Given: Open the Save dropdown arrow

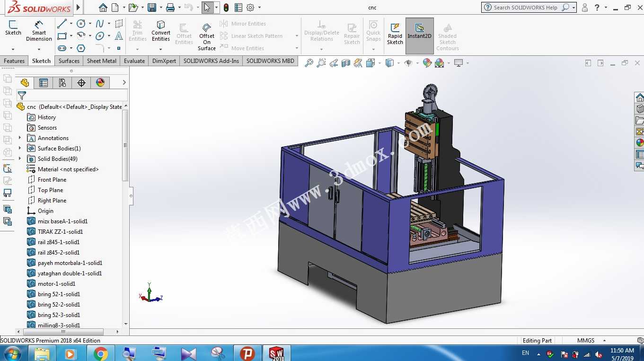Looking at the screenshot, I should (161, 8).
